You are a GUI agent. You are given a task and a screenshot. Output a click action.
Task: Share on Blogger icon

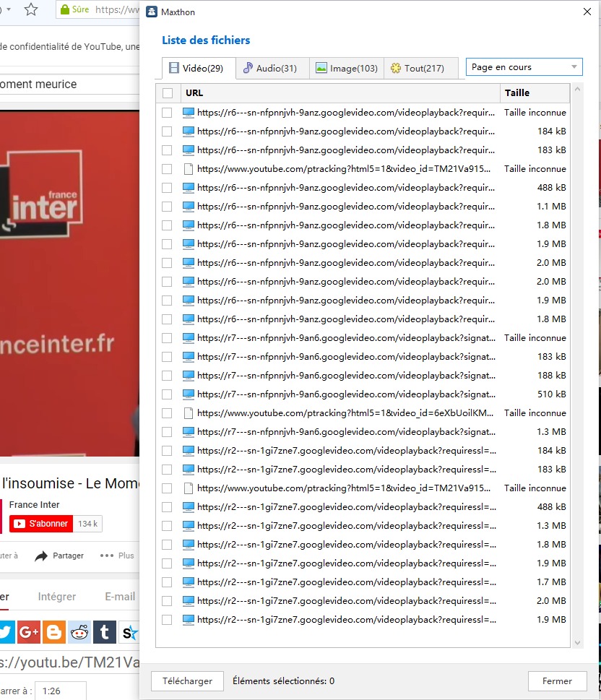[x=54, y=632]
